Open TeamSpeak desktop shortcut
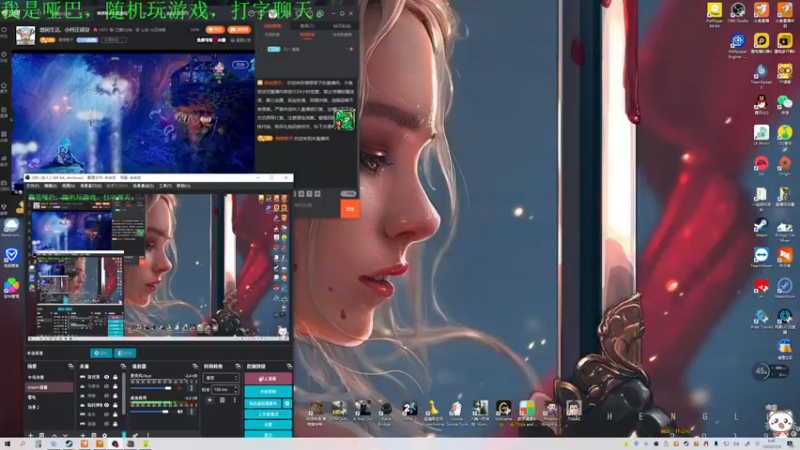Screen dimensions: 800x450 pos(761,76)
